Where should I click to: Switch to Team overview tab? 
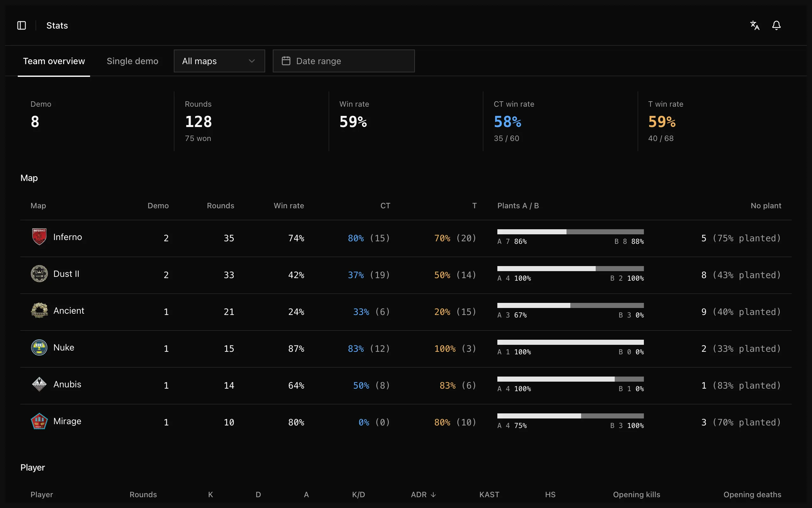pos(54,61)
